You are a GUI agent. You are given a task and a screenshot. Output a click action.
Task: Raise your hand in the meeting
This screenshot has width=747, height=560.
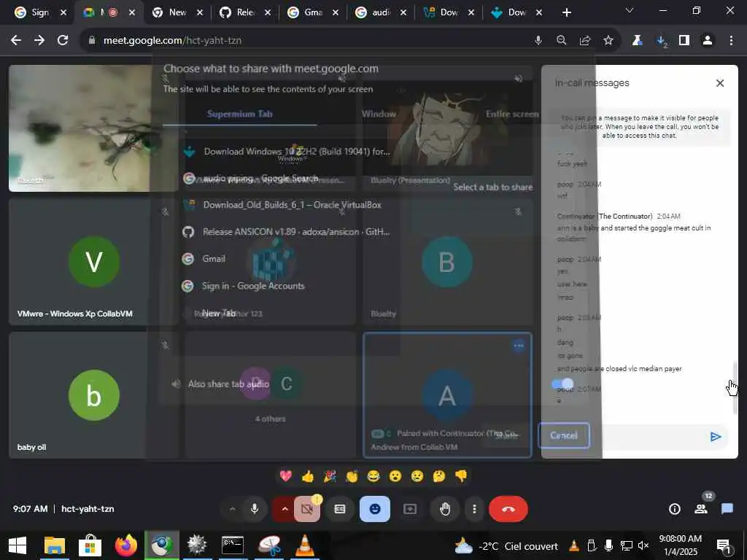point(445,509)
